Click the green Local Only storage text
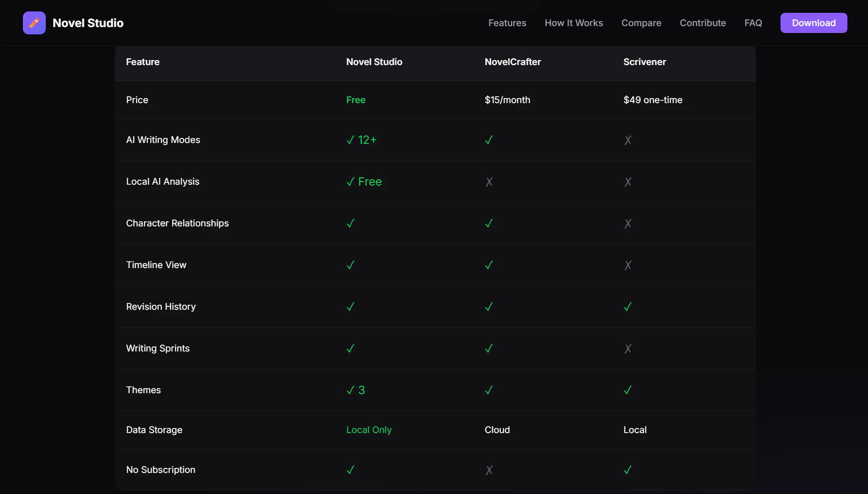The width and height of the screenshot is (868, 494). point(369,430)
